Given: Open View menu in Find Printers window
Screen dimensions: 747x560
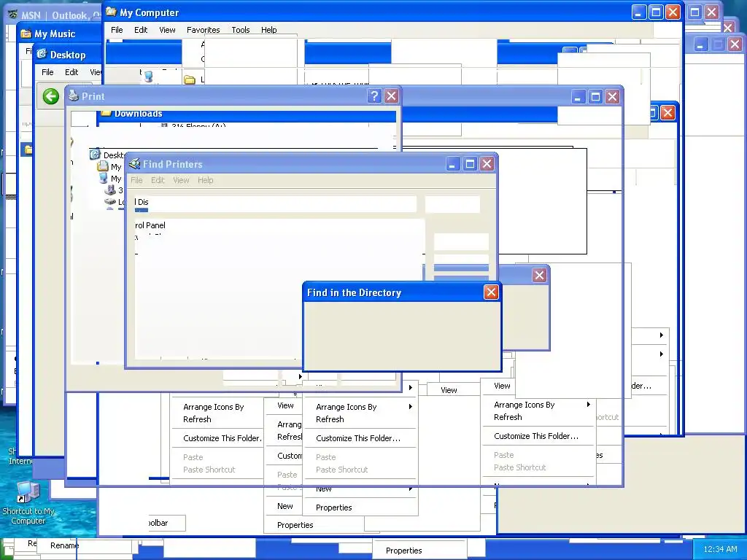Looking at the screenshot, I should [181, 180].
